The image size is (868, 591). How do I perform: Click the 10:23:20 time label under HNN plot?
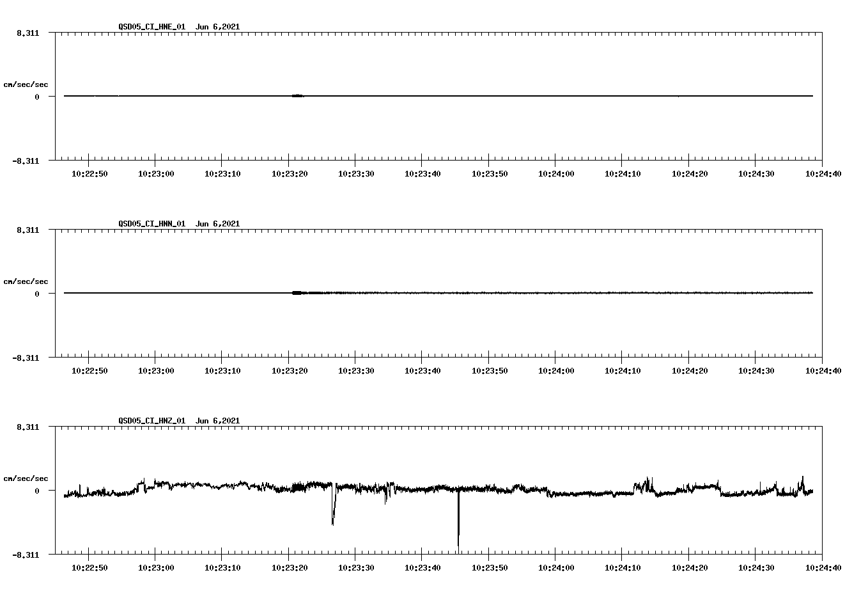pyautogui.click(x=289, y=370)
